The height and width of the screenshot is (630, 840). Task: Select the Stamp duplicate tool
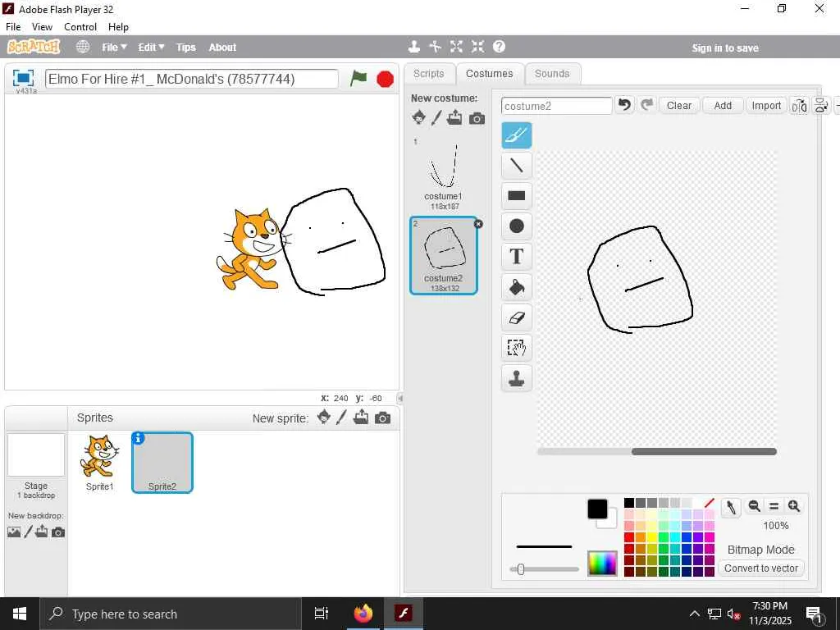tap(517, 378)
